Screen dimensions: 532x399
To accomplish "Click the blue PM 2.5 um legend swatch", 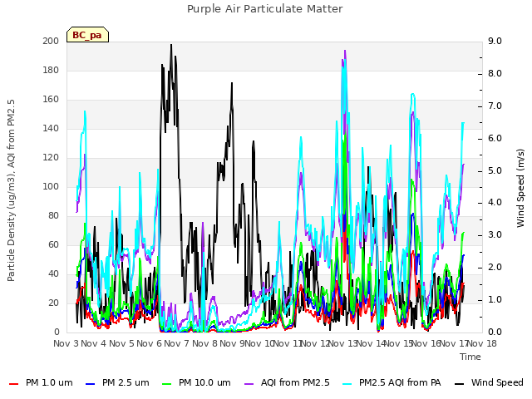I will pyautogui.click(x=90, y=383).
